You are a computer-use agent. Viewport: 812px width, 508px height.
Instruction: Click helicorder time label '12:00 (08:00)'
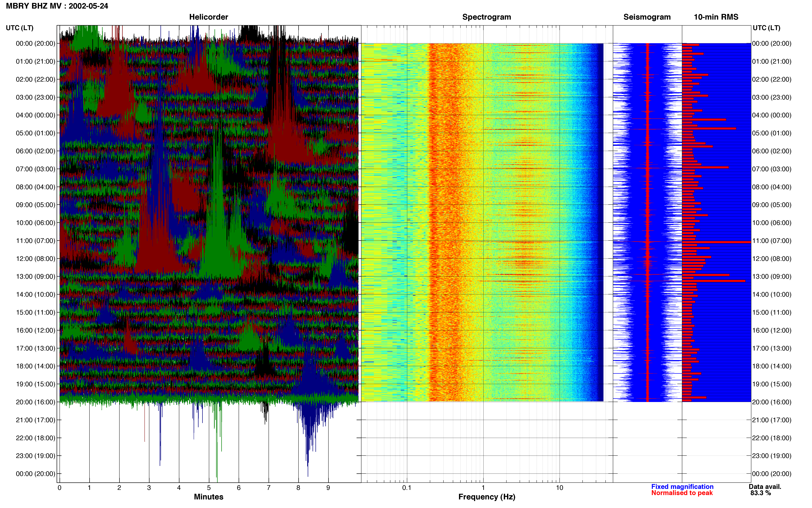coord(36,259)
